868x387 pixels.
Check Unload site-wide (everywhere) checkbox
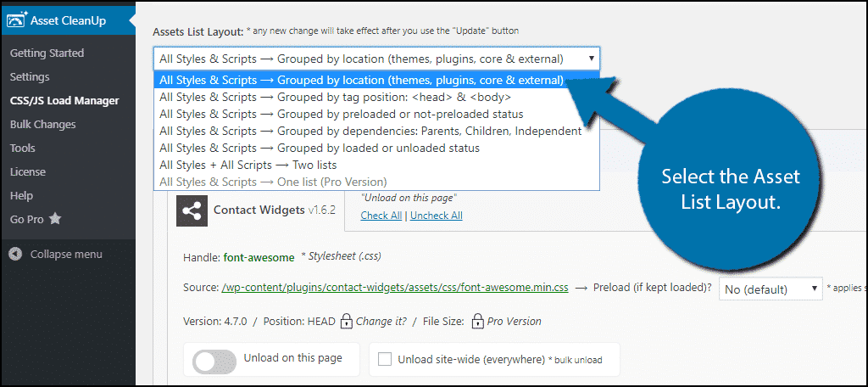(x=385, y=359)
